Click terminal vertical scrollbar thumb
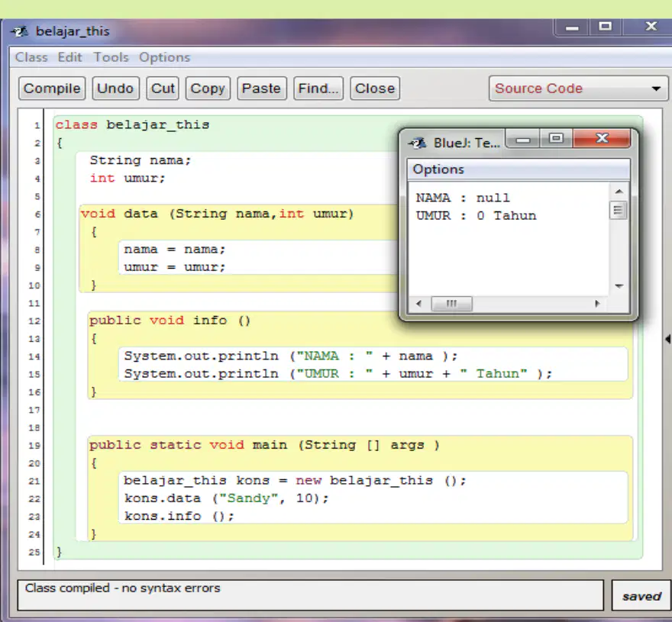Viewport: 672px width, 622px height. pos(618,210)
